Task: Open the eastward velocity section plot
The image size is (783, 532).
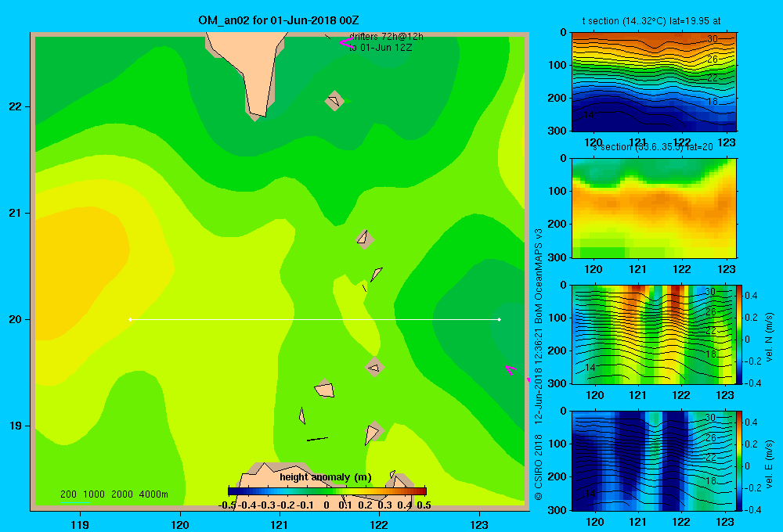Action: point(654,461)
